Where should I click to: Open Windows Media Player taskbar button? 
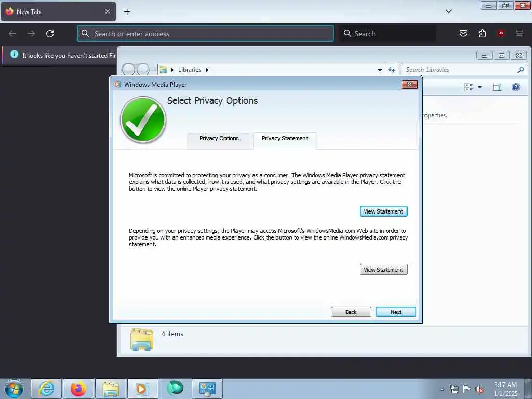143,389
